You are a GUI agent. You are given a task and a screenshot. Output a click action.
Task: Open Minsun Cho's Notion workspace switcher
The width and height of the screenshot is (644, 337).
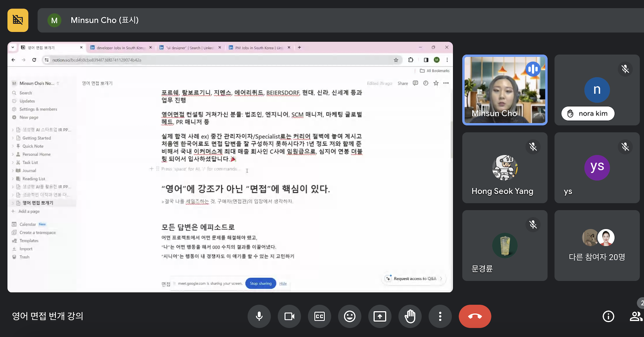pyautogui.click(x=36, y=83)
